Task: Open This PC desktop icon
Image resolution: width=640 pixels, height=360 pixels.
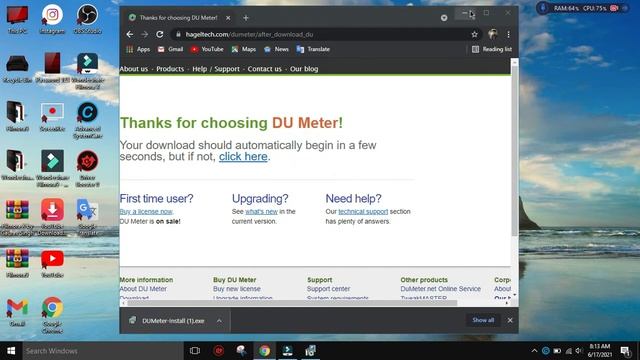Action: click(x=17, y=19)
